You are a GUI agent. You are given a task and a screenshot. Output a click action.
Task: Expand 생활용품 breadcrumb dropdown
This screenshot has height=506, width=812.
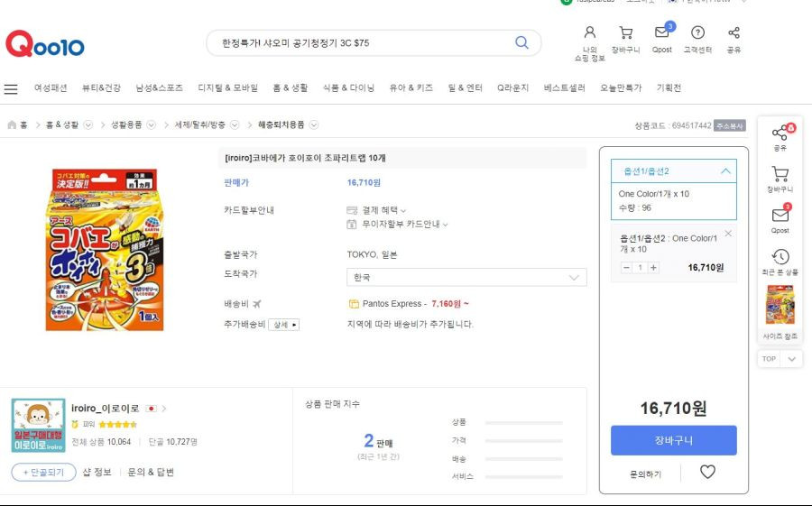point(152,124)
